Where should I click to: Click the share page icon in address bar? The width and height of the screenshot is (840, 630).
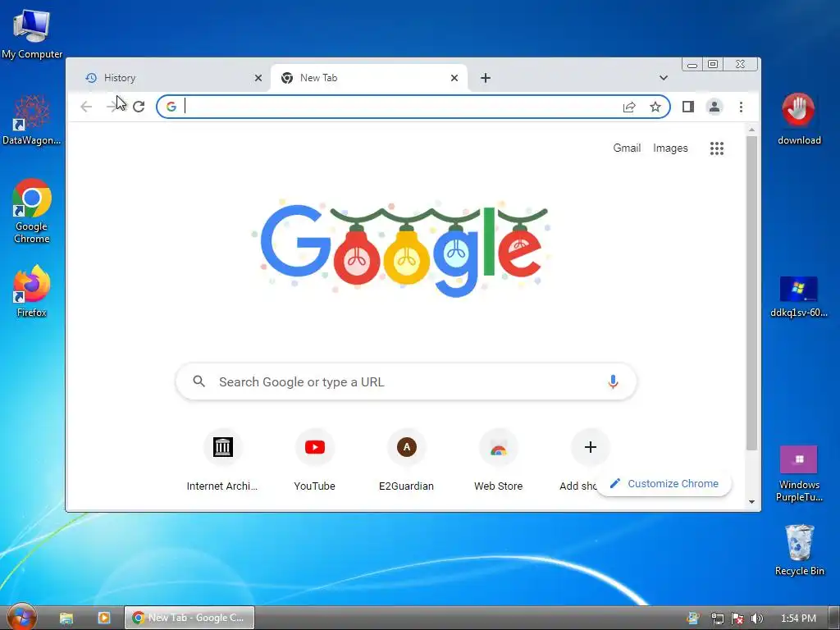629,107
